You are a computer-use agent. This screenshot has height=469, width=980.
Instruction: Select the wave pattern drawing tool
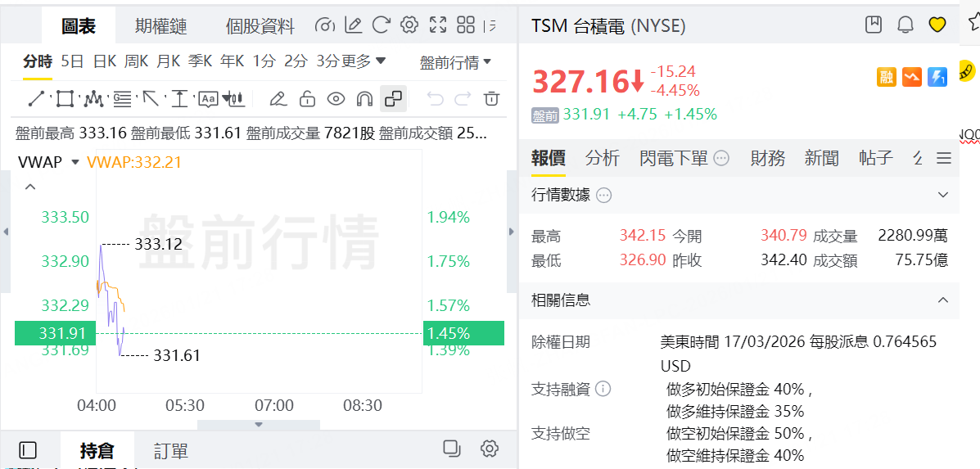tap(94, 99)
